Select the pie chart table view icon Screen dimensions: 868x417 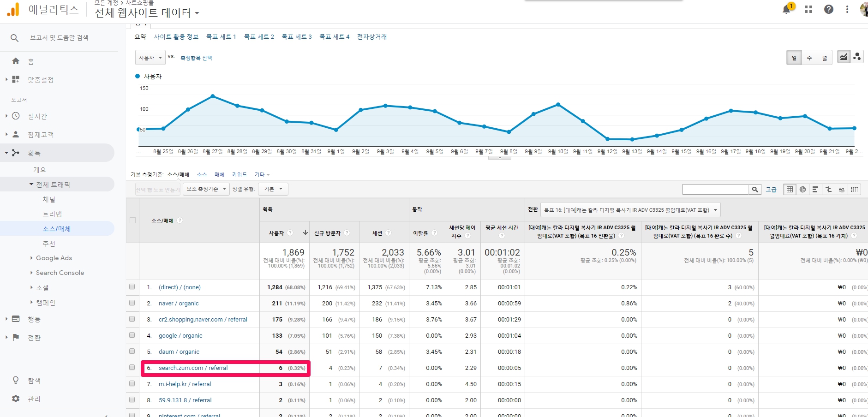point(802,189)
